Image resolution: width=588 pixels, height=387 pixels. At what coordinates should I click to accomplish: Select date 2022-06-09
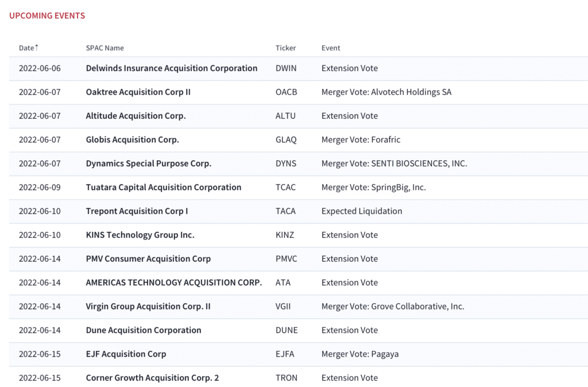[40, 188]
